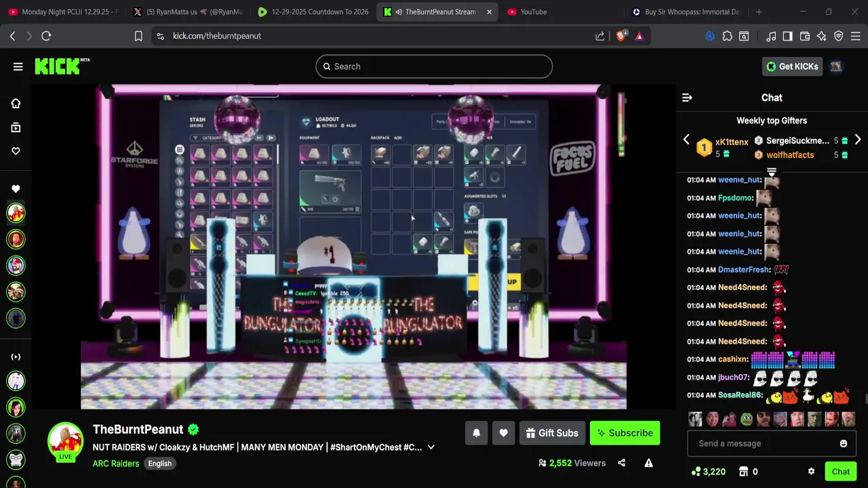Switch to Buy Sir Whoopass tab
This screenshot has height=488, width=868.
(686, 12)
